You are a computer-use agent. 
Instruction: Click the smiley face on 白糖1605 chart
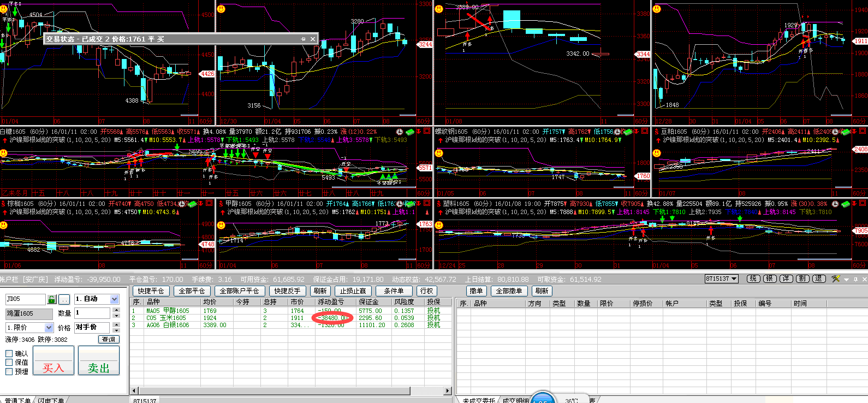[x=4, y=153]
